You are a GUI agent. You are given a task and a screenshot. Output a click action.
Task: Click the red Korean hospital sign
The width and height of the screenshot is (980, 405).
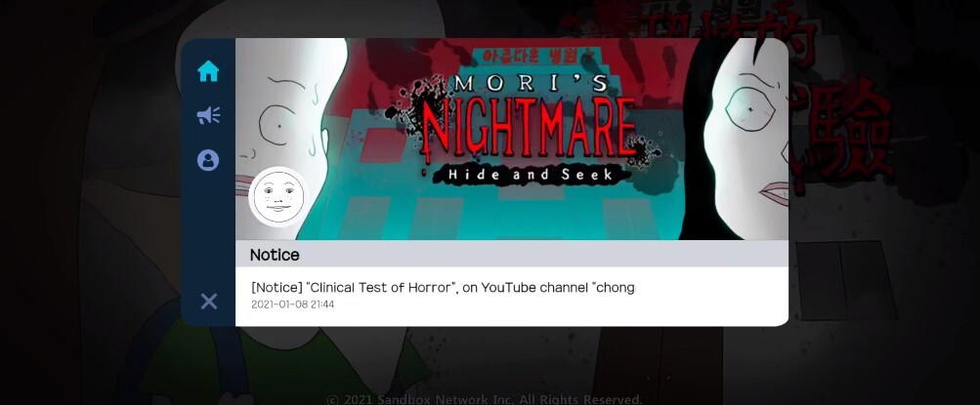click(530, 55)
